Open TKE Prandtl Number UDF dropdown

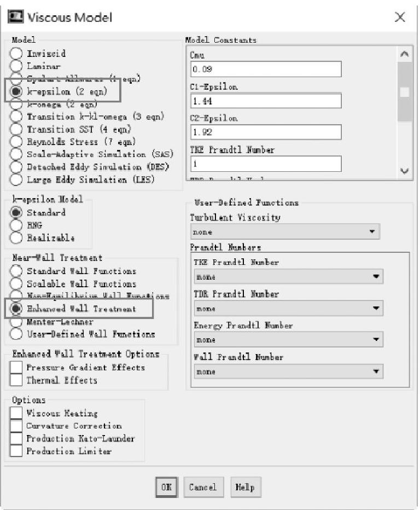click(289, 276)
